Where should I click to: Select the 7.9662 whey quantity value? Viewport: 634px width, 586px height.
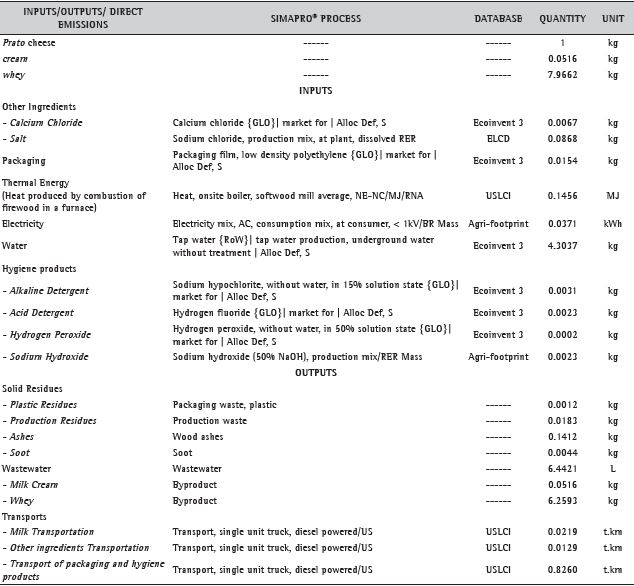click(562, 75)
